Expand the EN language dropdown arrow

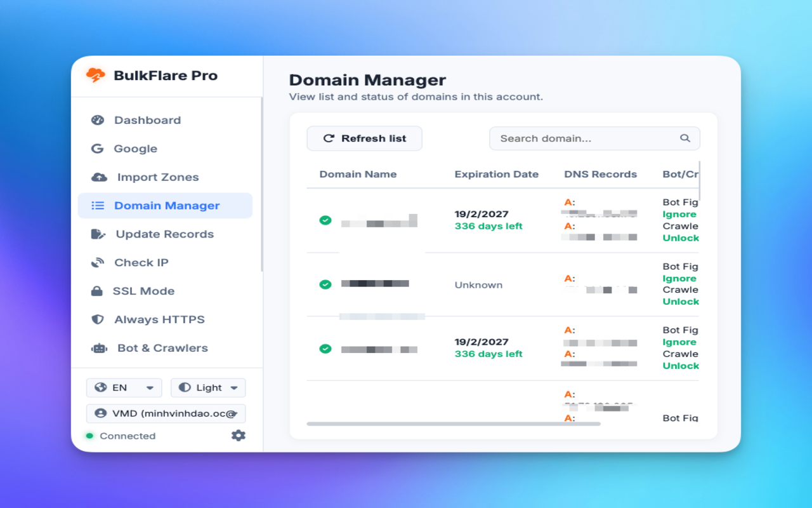coord(150,388)
